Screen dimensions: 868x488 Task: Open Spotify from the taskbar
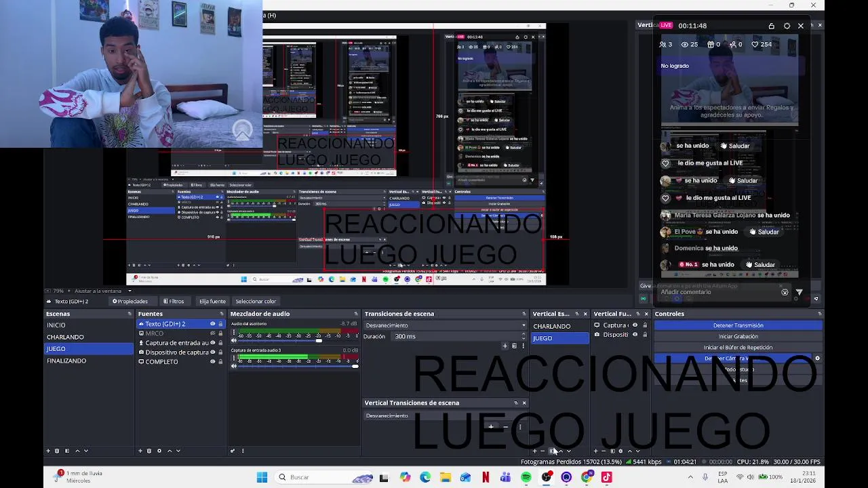click(526, 477)
